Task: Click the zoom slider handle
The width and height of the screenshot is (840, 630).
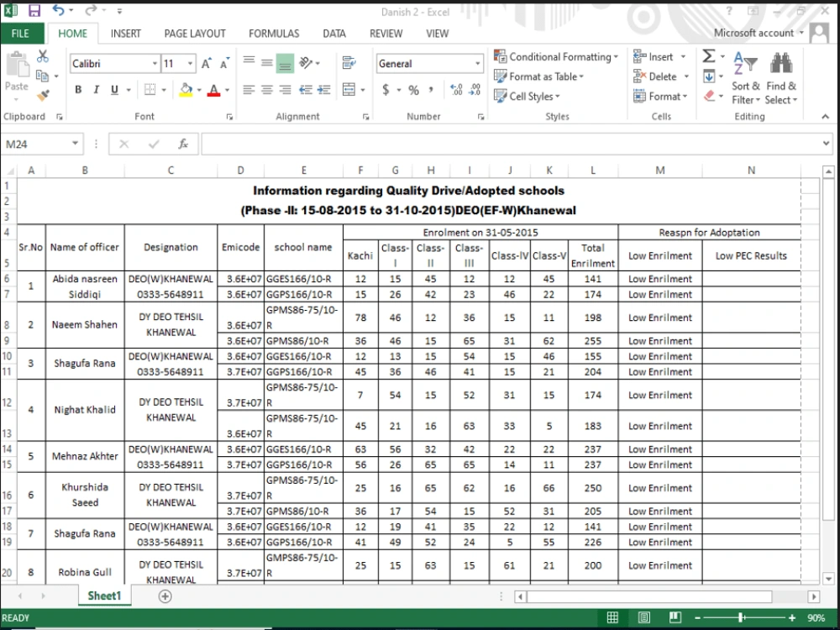Action: tap(742, 617)
